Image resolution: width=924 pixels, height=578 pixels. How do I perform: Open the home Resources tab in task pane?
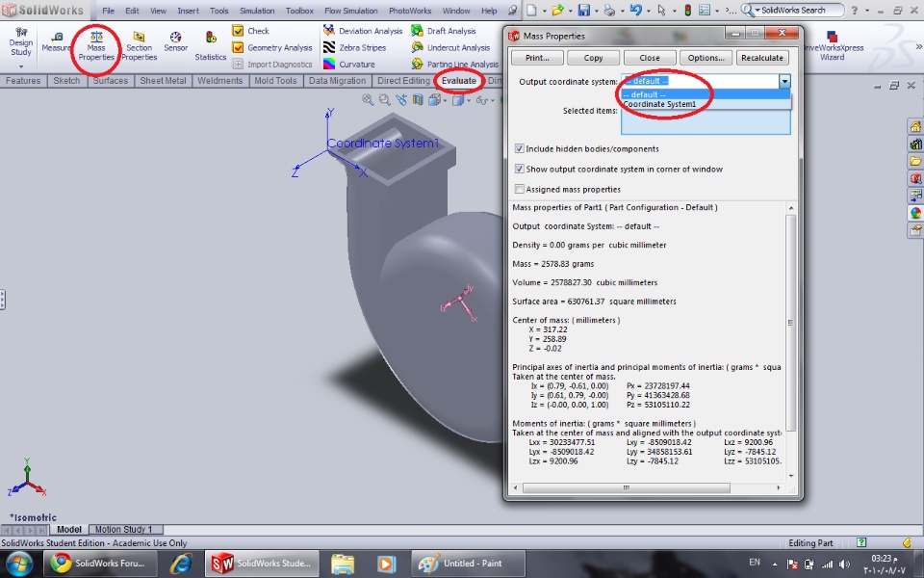coord(915,126)
